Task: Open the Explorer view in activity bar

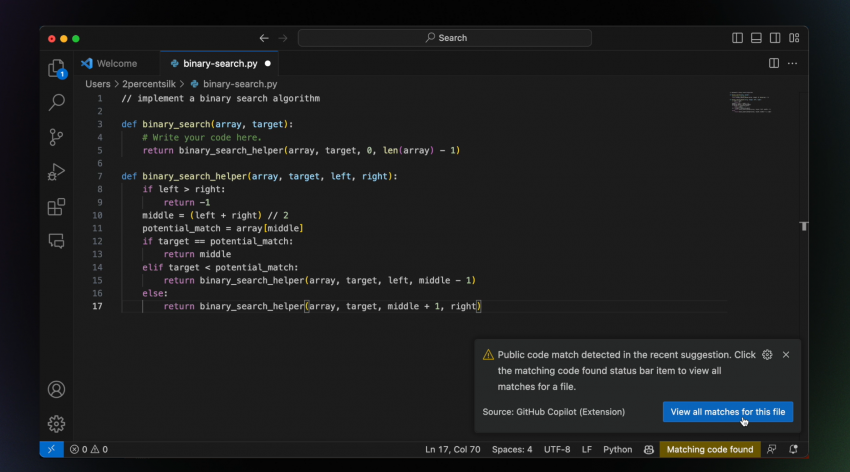Action: (57, 68)
